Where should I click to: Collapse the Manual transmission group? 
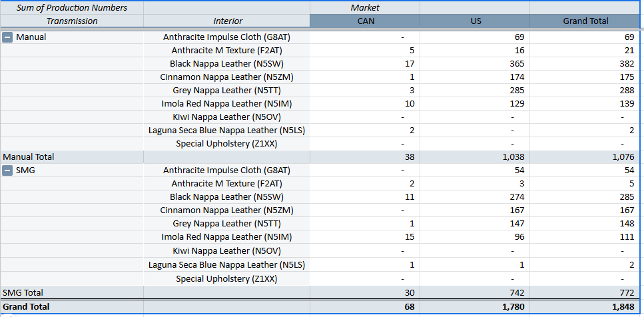8,37
